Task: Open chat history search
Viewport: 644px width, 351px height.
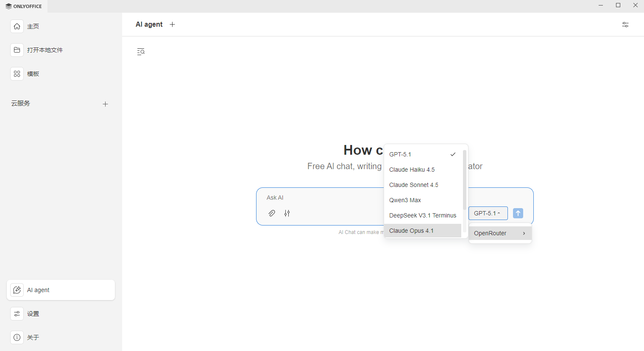Action: tap(140, 51)
